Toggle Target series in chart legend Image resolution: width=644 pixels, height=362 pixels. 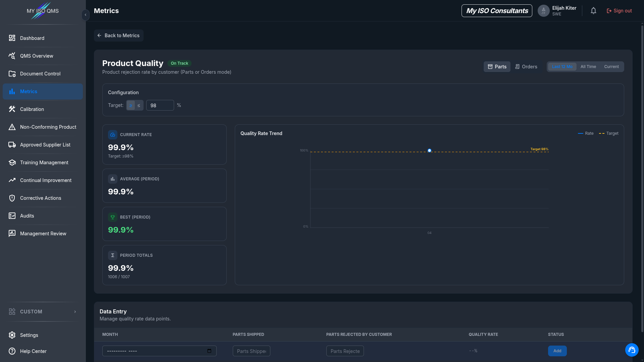[x=609, y=133]
